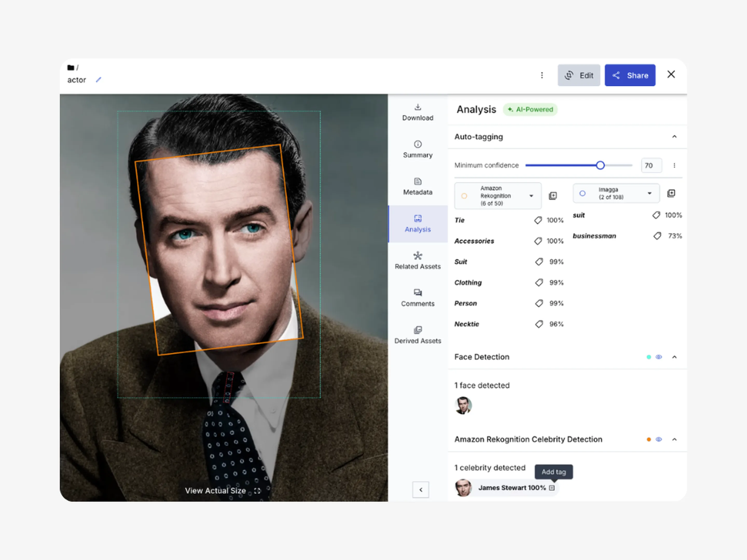747x560 pixels.
Task: Open the Amazon Rekognition dropdown
Action: point(498,196)
